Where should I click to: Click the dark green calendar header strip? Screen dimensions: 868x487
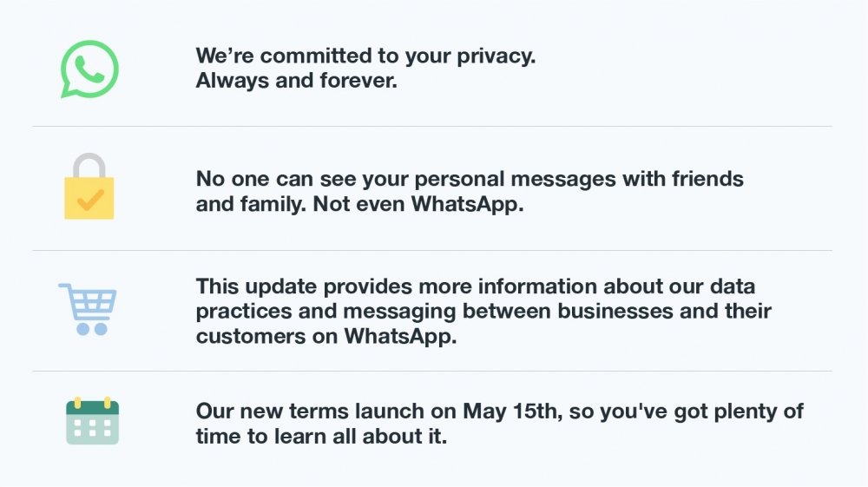coord(93,408)
